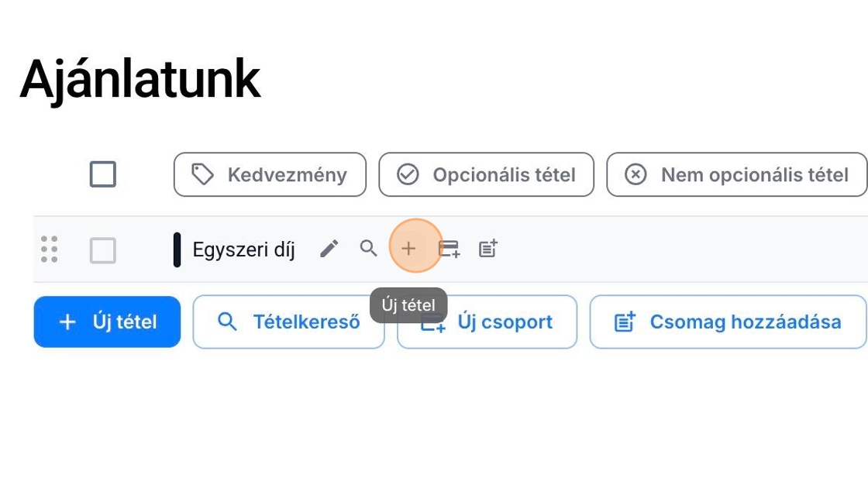
Task: Click the dark color bar beside Egyszeri díj
Action: click(177, 249)
